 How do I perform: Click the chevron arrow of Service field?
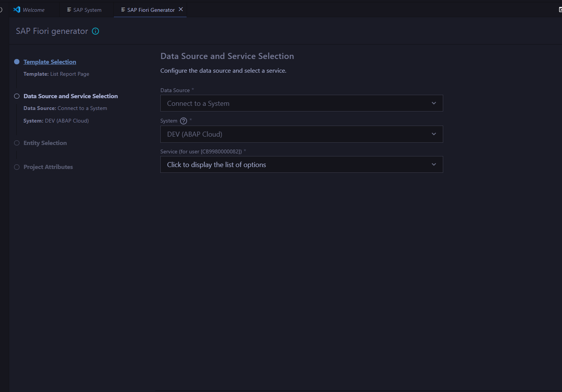tap(434, 164)
